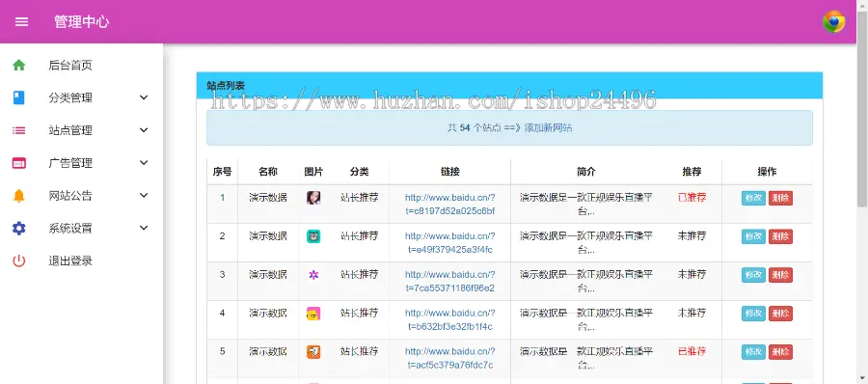Screen dimensions: 868x384
Task: Open link ending c8197d52a025c6bf
Action: pos(450,204)
